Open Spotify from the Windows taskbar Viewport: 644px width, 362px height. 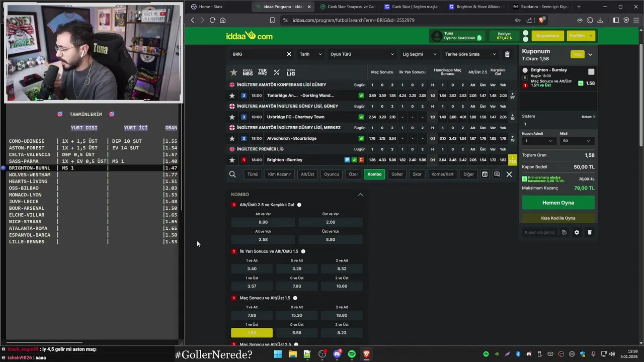[352, 354]
